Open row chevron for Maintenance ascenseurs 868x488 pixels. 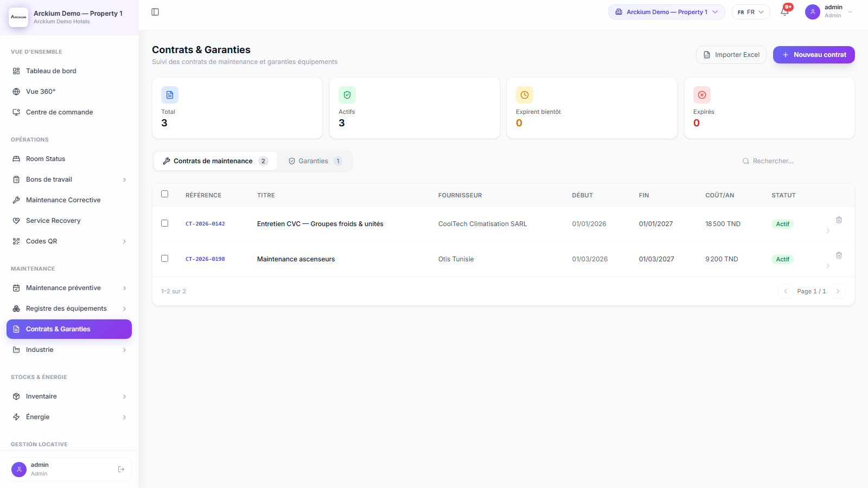tap(828, 266)
